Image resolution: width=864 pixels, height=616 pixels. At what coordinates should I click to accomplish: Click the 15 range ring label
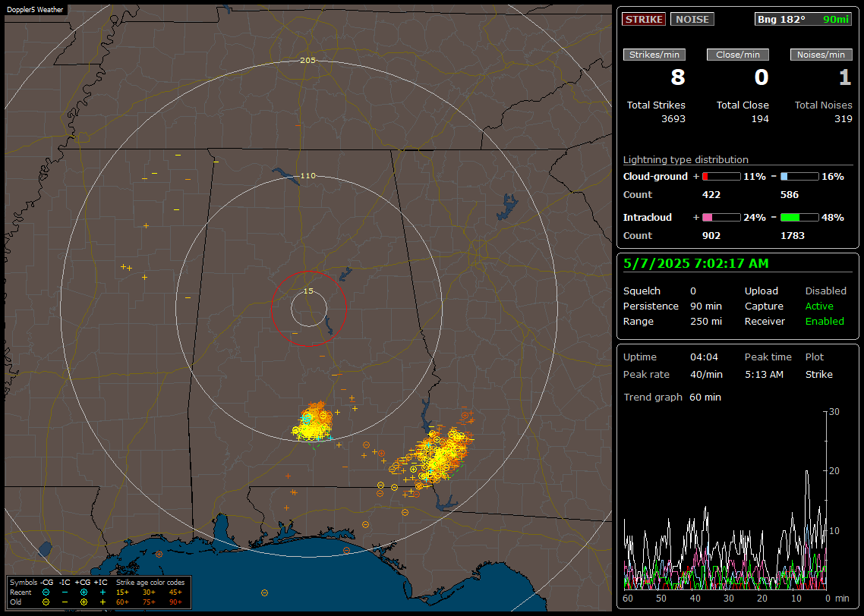pos(308,291)
